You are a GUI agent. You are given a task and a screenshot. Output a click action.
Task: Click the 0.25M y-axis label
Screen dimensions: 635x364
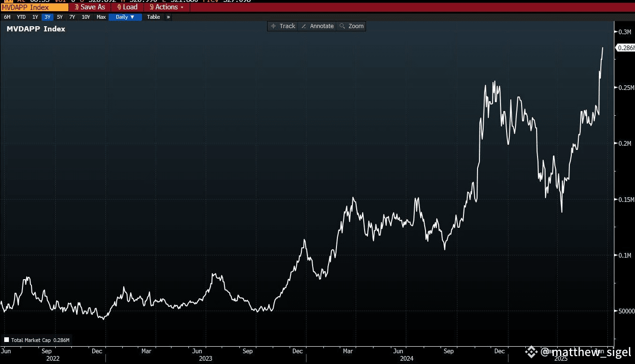626,88
